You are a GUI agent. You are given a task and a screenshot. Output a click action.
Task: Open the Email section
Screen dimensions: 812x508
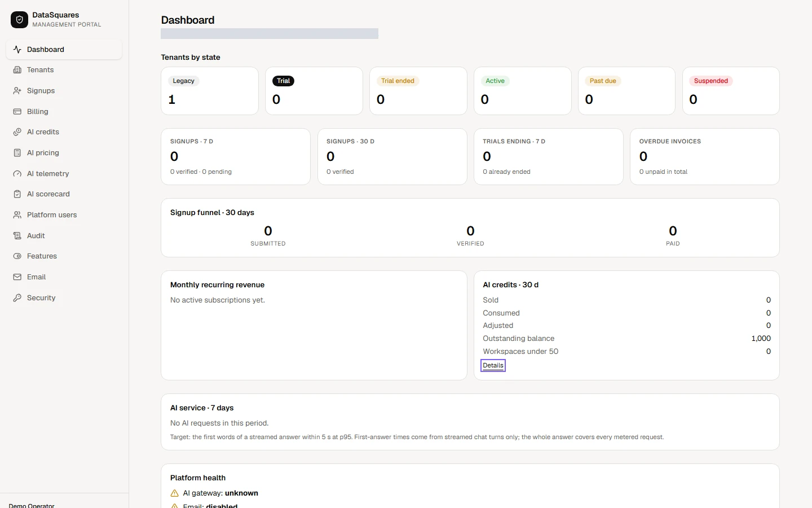click(x=64, y=277)
